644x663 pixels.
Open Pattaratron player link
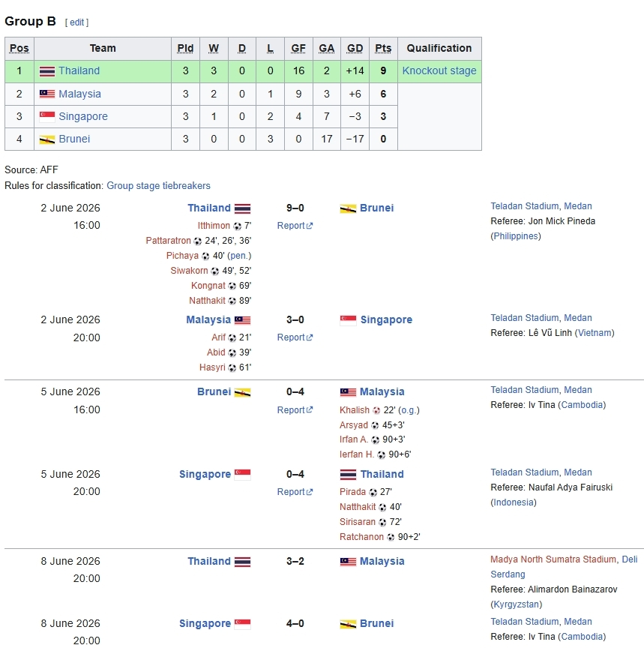168,241
